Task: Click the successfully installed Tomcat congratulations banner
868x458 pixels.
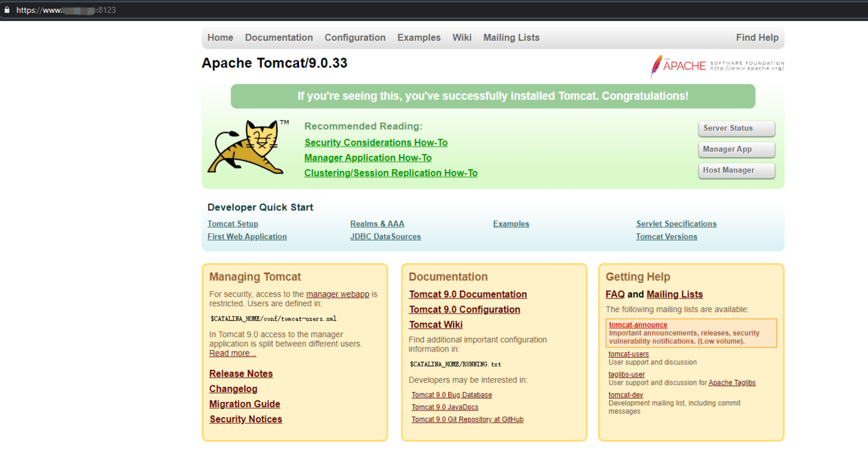Action: pyautogui.click(x=493, y=96)
